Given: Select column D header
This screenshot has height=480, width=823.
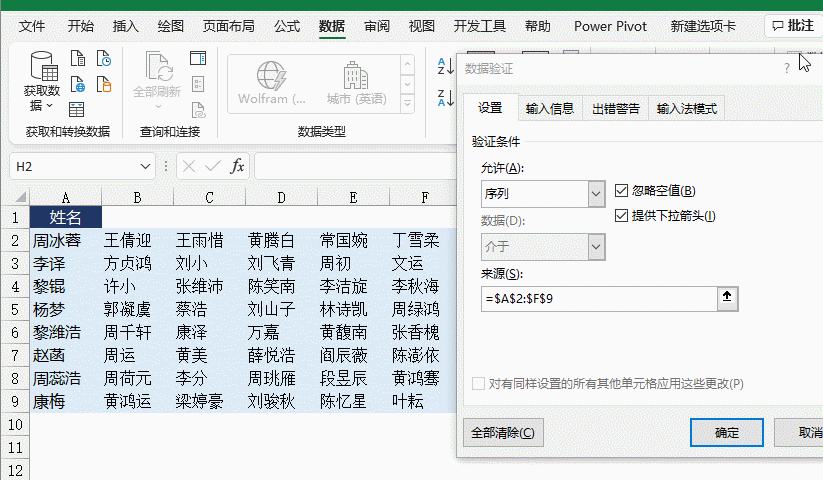Looking at the screenshot, I should pyautogui.click(x=281, y=197).
